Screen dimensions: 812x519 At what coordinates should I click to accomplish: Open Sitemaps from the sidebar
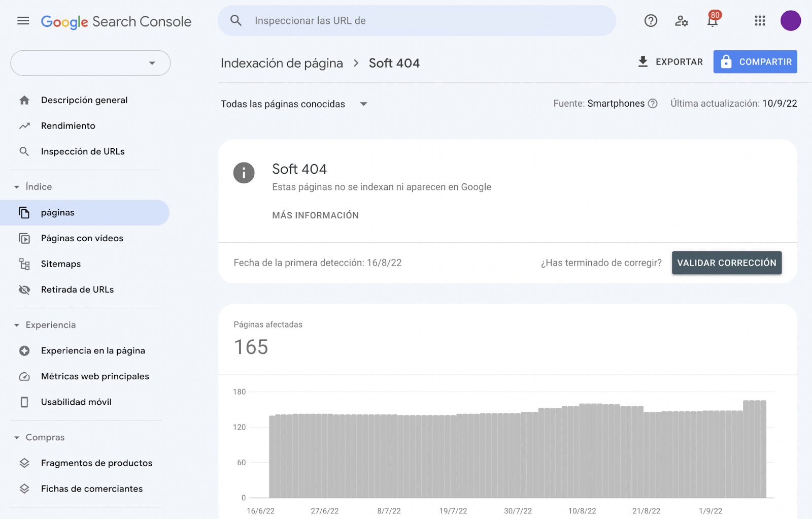[61, 264]
